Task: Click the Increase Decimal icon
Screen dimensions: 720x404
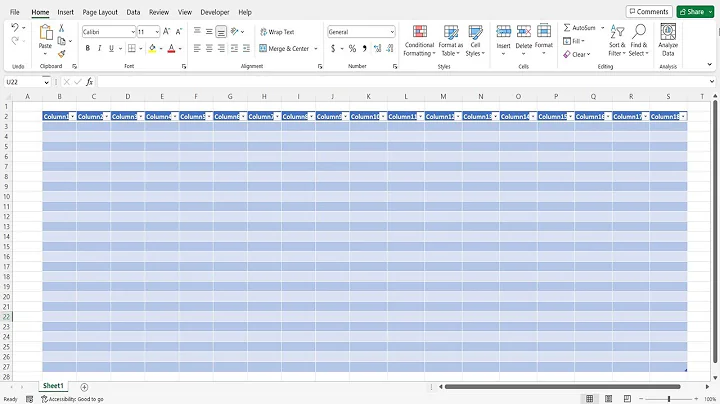Action: [x=377, y=48]
